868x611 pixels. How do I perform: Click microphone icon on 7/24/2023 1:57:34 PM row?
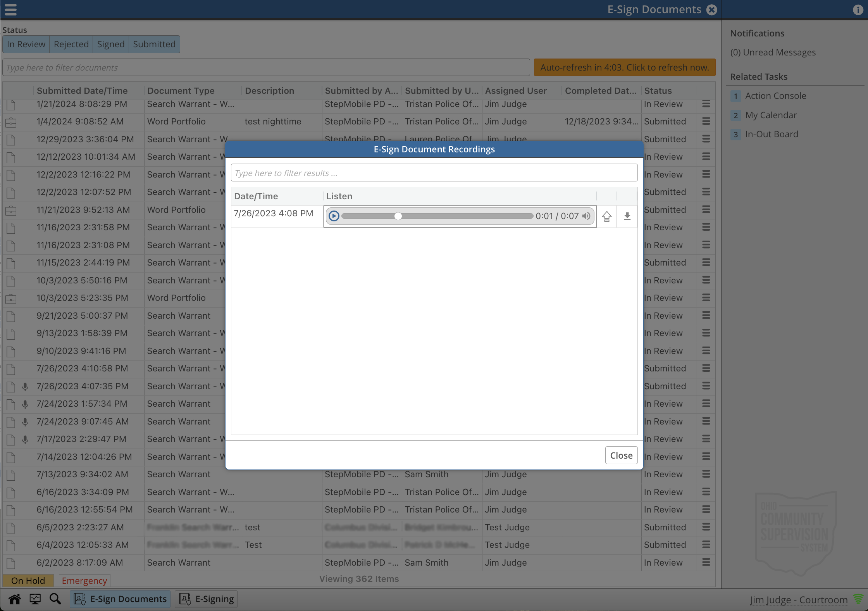pos(25,404)
